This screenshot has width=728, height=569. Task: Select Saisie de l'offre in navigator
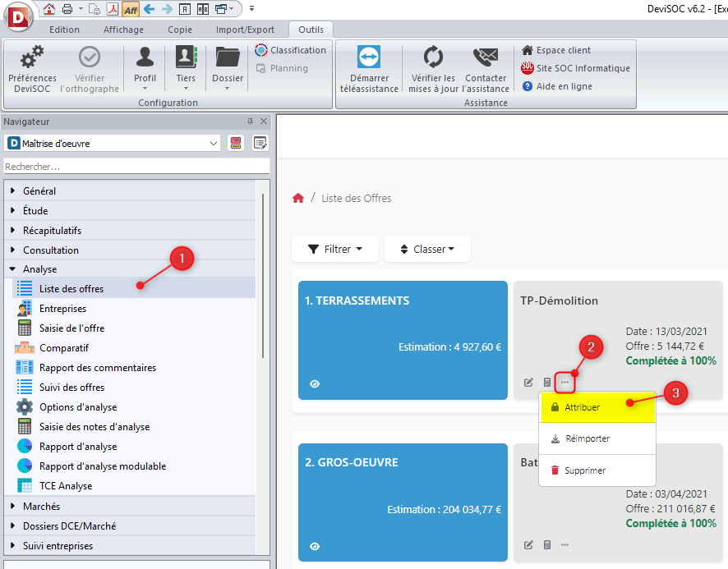[x=71, y=328]
